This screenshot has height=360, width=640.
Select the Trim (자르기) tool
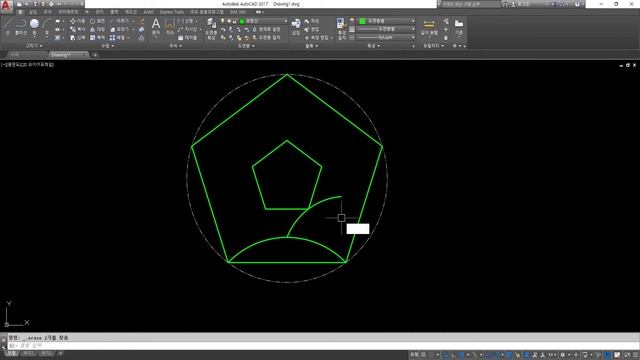click(120, 21)
